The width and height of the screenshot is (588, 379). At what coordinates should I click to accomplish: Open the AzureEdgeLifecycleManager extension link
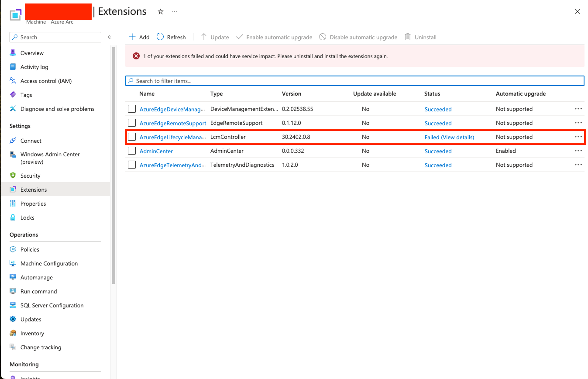coord(172,137)
